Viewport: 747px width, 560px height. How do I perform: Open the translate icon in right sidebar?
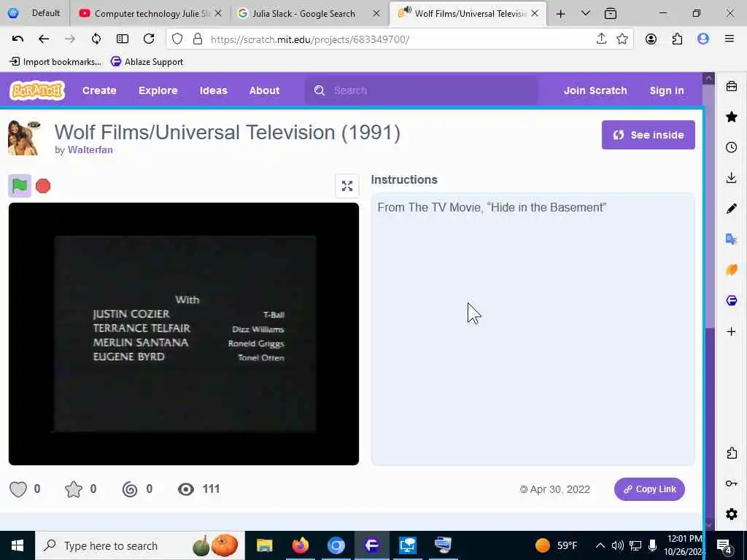(x=731, y=238)
